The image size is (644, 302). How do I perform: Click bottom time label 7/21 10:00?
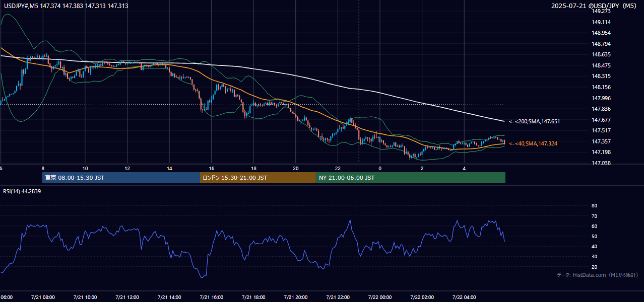pos(85,297)
